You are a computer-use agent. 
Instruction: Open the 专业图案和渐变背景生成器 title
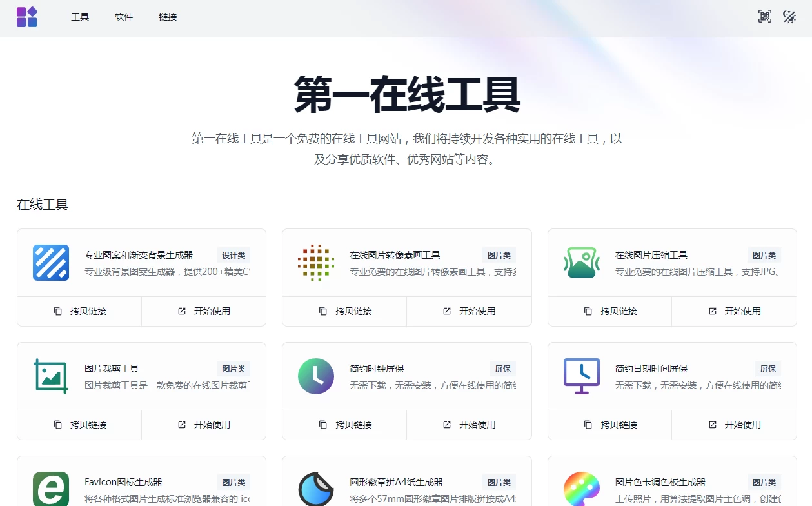139,255
